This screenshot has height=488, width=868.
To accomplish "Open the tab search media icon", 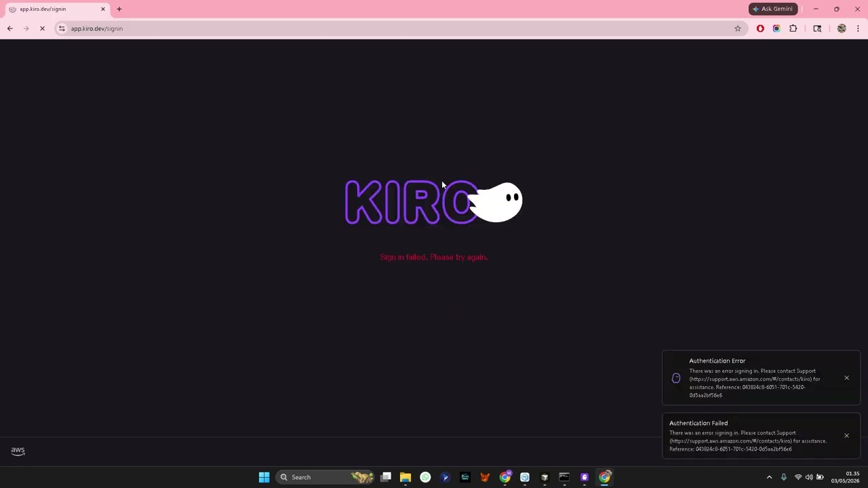I will click(817, 28).
